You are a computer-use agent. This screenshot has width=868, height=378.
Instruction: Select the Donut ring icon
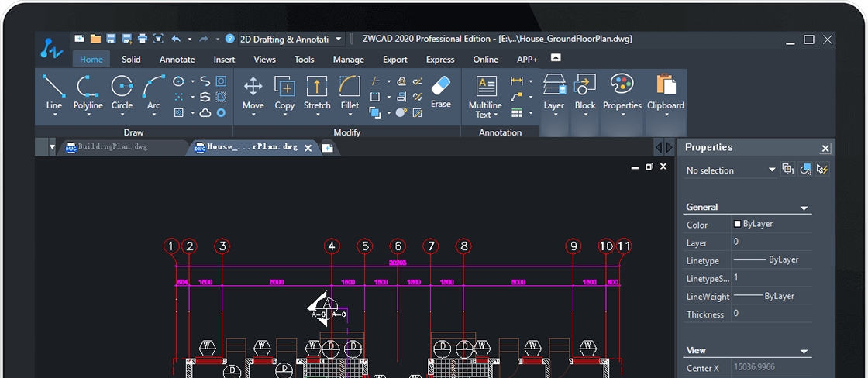221,113
